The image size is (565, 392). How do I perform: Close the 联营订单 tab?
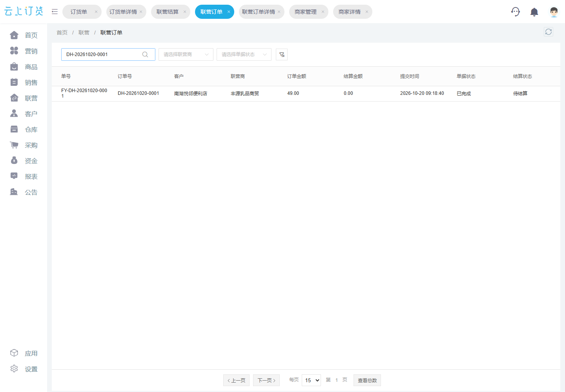[x=229, y=12]
